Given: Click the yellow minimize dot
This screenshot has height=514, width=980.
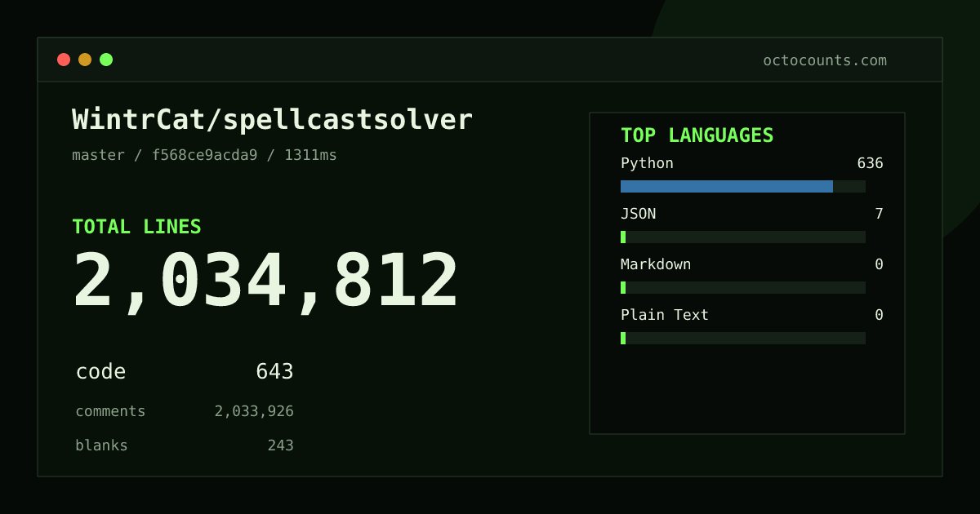Looking at the screenshot, I should tap(85, 60).
